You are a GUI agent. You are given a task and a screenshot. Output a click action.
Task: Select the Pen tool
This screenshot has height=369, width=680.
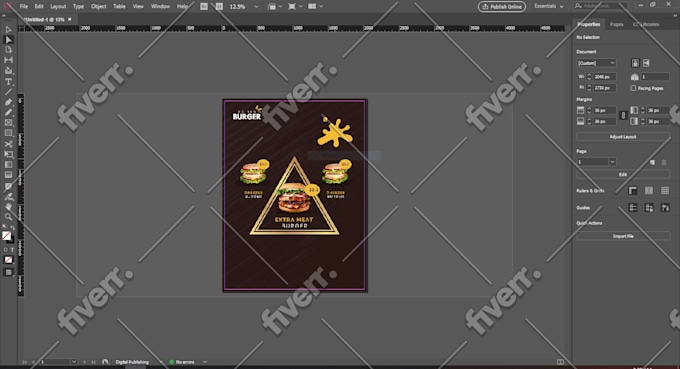8,102
